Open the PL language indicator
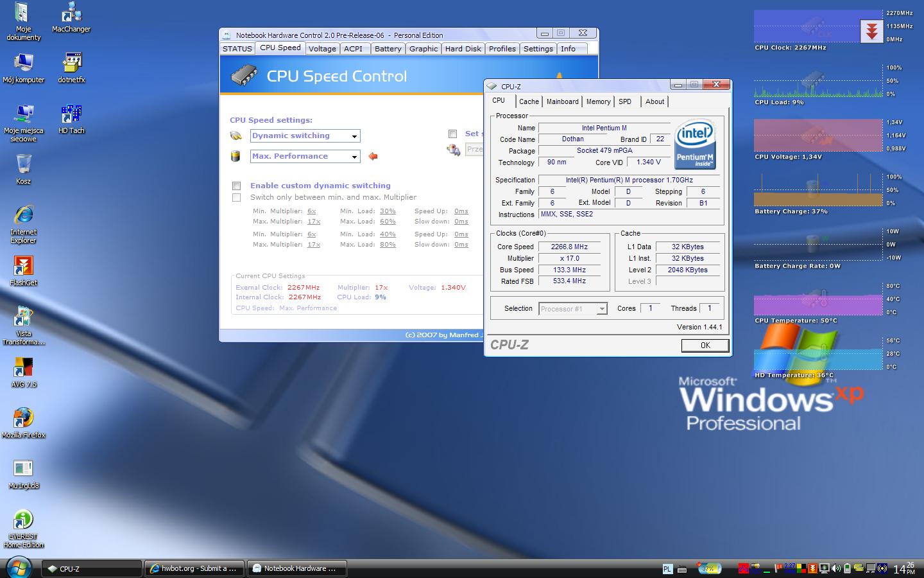This screenshot has width=924, height=578. (667, 569)
